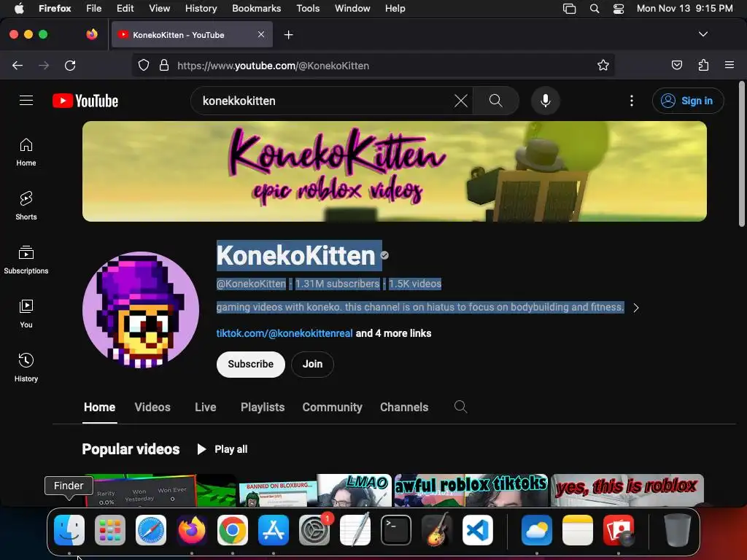Reload the current page
This screenshot has height=560, width=747.
70,65
